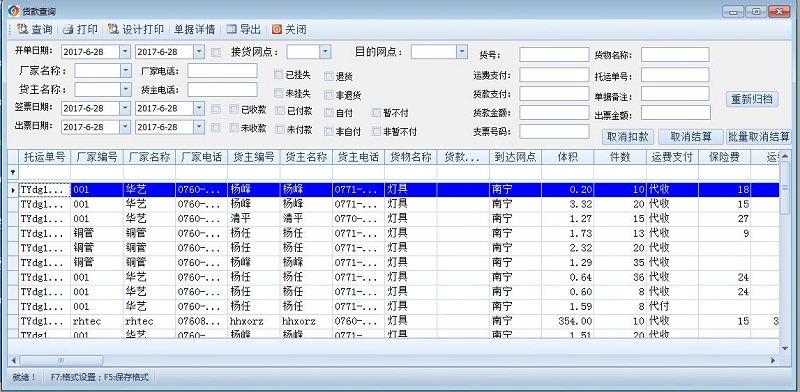Open the 出票日期 end date dropdown

pyautogui.click(x=199, y=127)
